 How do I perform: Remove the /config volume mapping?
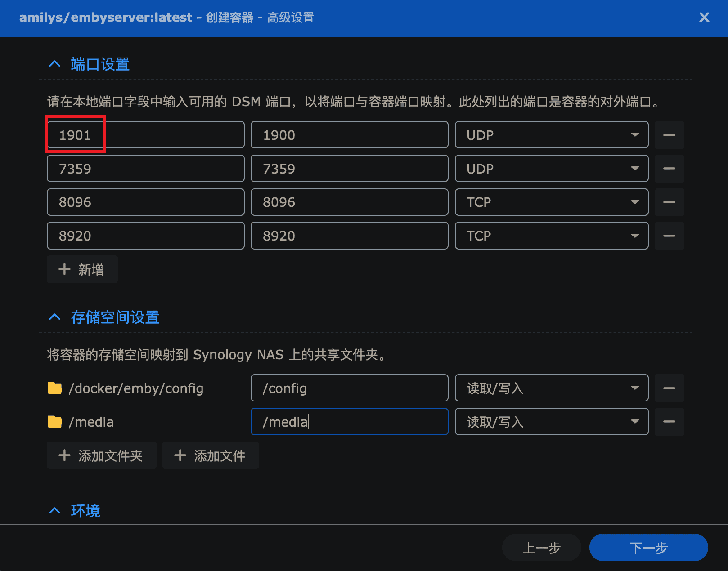pos(669,388)
